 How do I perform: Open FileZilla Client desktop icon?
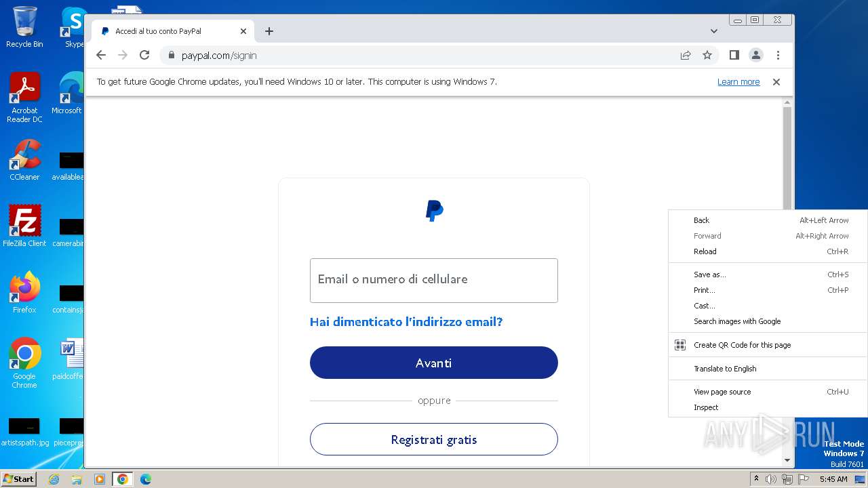(x=24, y=226)
